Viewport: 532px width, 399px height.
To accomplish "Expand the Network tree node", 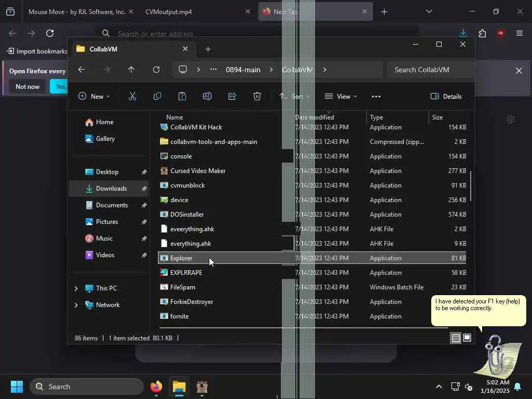I will (76, 305).
